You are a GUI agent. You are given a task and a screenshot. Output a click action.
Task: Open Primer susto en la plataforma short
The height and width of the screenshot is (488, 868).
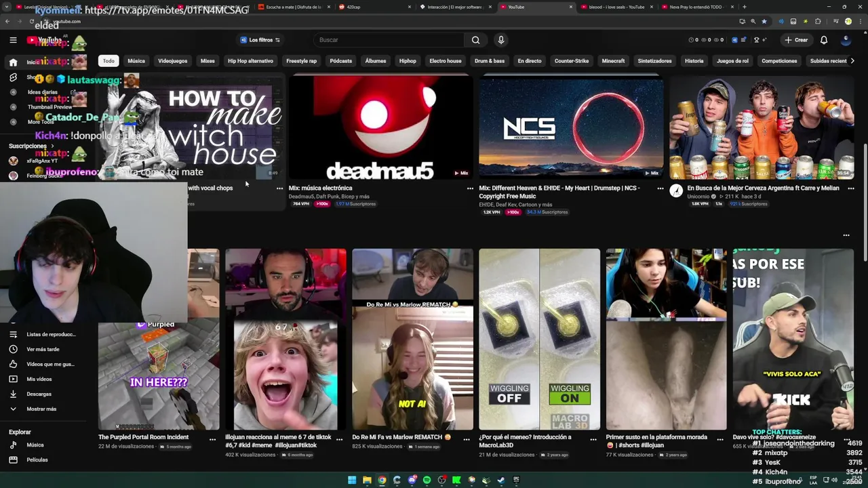[656, 441]
